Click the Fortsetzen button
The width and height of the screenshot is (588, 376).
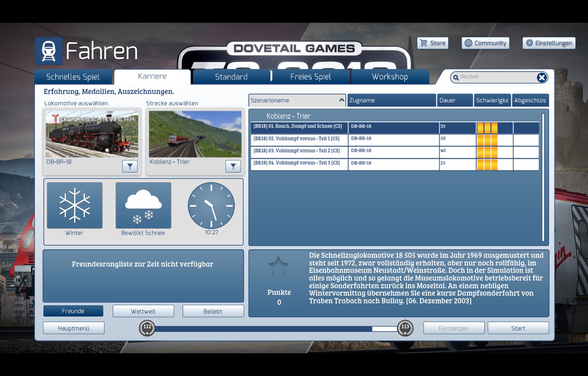454,328
